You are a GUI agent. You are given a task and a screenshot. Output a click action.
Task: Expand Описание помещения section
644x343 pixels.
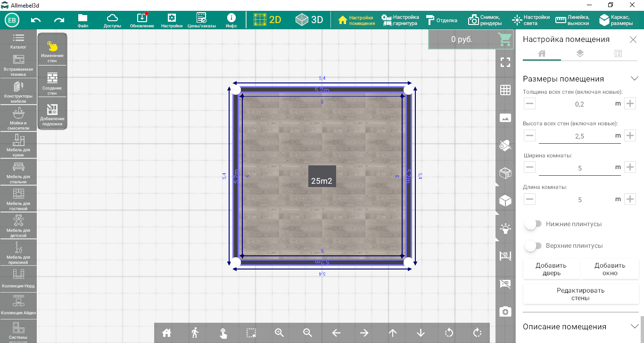click(634, 327)
